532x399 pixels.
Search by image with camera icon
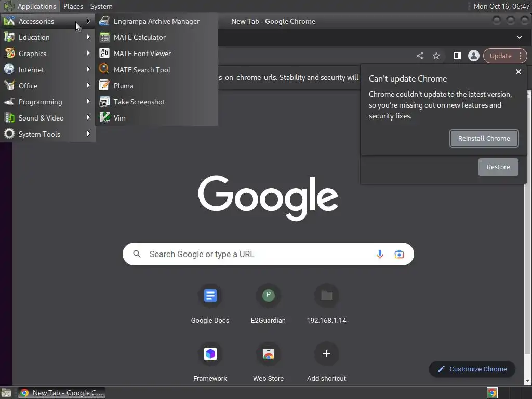click(x=400, y=254)
